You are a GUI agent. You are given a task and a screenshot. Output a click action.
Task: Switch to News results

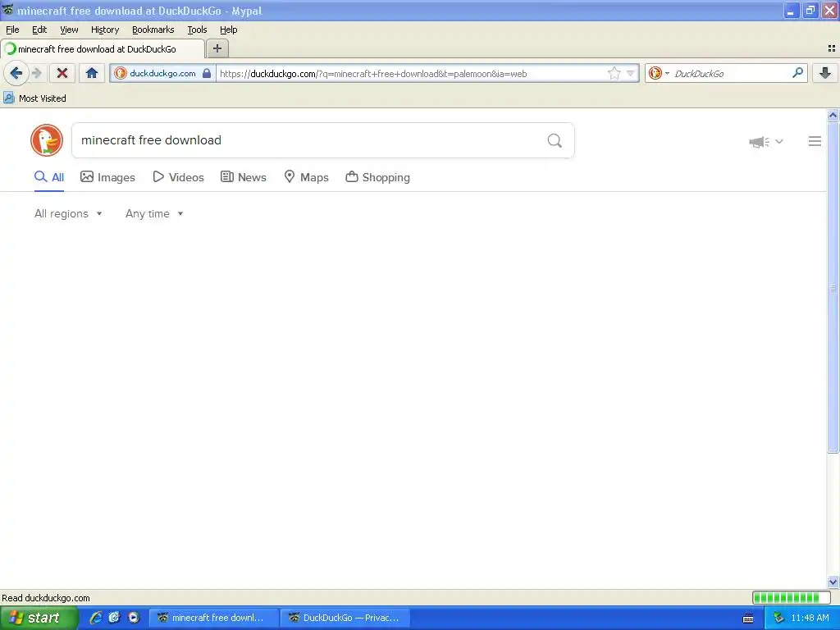(243, 177)
